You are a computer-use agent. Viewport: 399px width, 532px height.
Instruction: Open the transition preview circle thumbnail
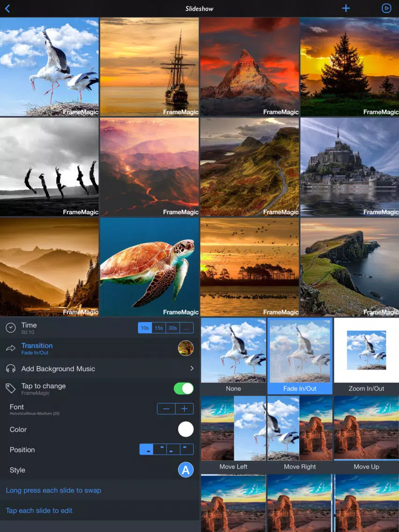coord(185,348)
